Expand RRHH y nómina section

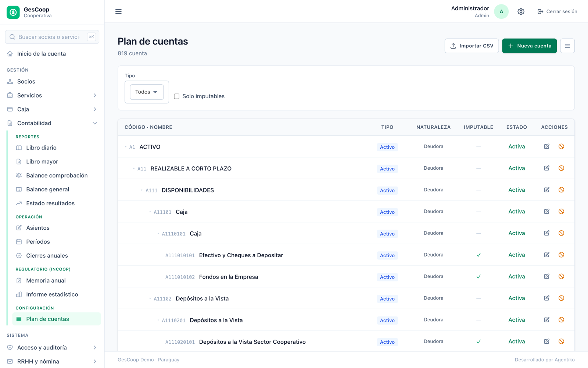[x=52, y=362]
